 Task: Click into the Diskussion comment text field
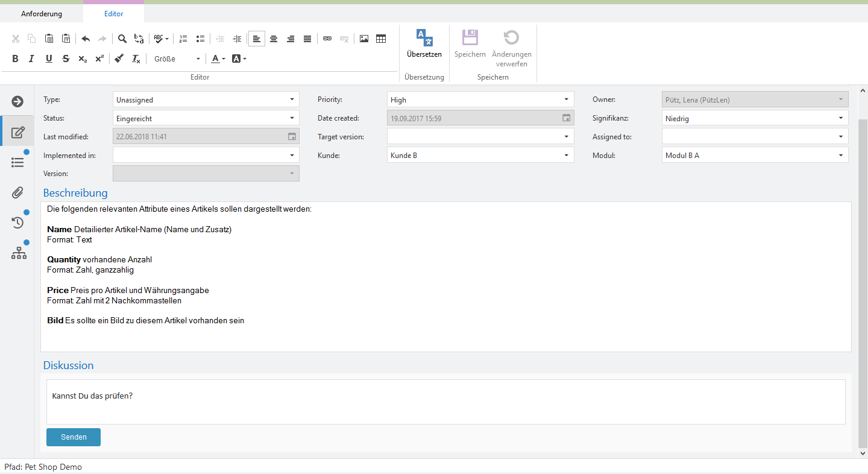pos(445,402)
